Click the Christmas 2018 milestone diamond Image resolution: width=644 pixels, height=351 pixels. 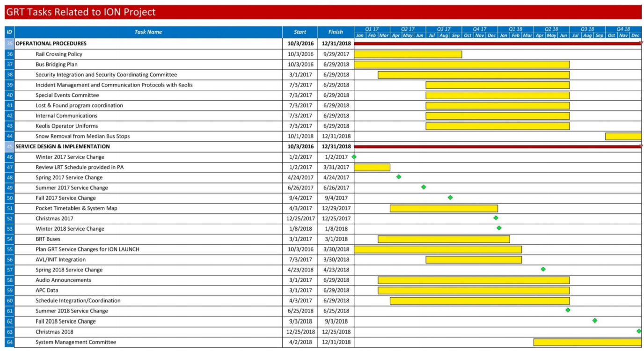(x=639, y=331)
